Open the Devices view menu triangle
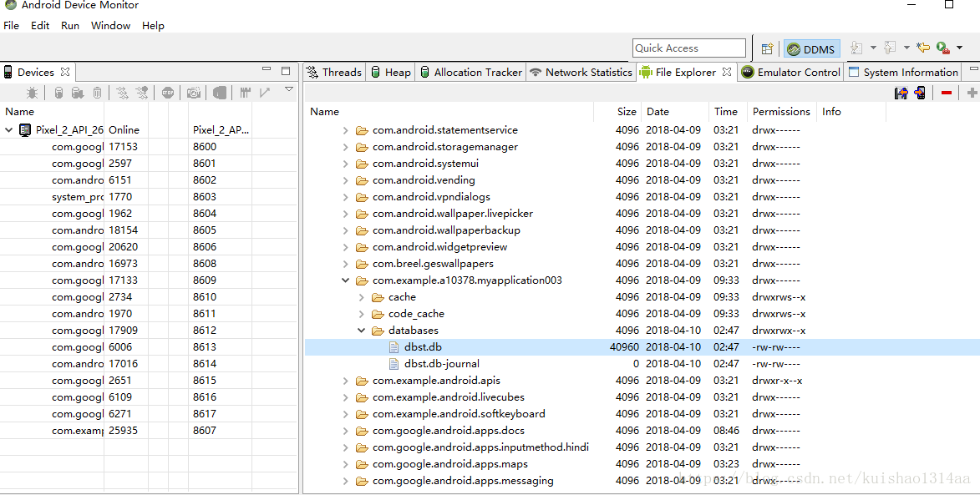980x495 pixels. [x=289, y=89]
